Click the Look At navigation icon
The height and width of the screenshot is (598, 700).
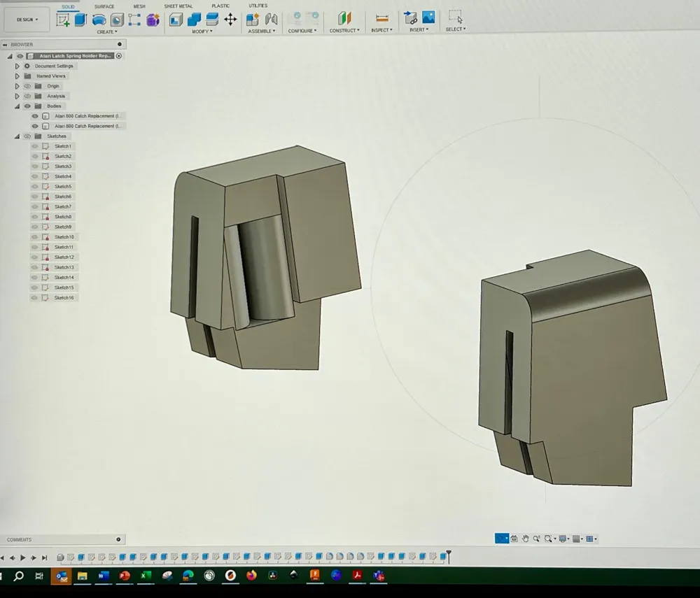click(514, 539)
